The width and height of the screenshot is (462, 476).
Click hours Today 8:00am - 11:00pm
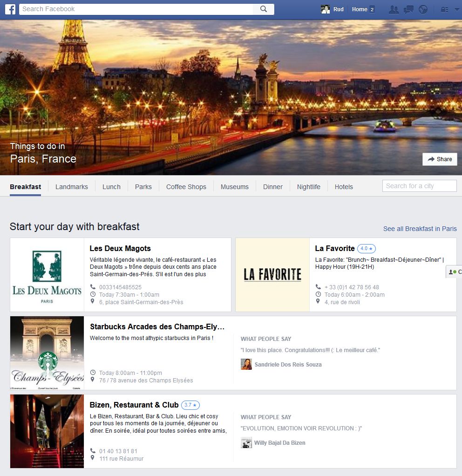[x=130, y=373]
